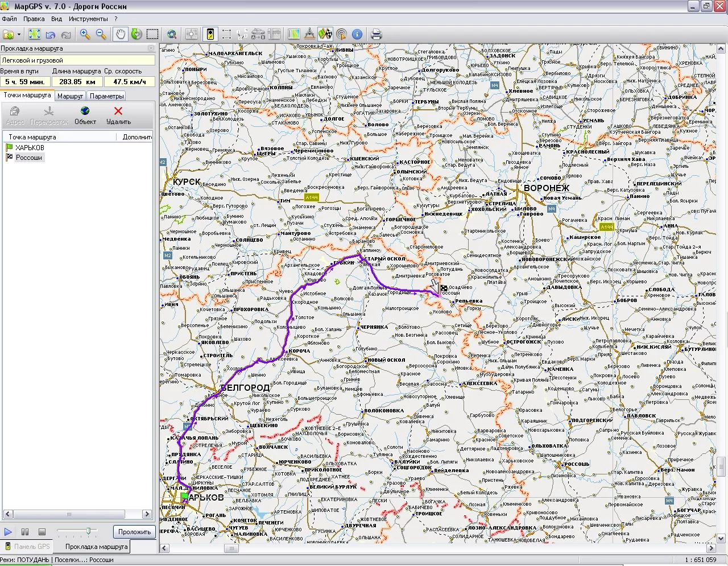This screenshot has height=566, width=728.
Task: Open the globe search icon
Action: (x=172, y=34)
